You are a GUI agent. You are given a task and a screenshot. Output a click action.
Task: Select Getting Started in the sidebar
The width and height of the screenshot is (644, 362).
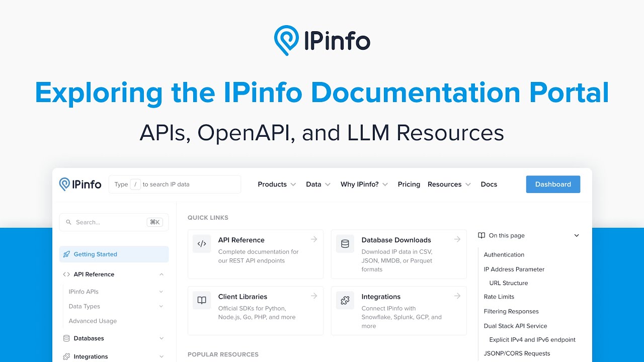(114, 254)
